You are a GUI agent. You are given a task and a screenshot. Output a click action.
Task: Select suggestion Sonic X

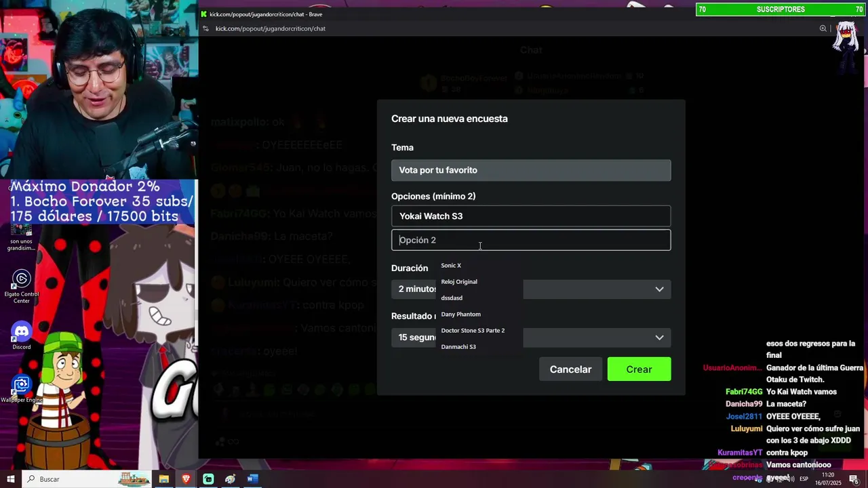[x=451, y=266]
